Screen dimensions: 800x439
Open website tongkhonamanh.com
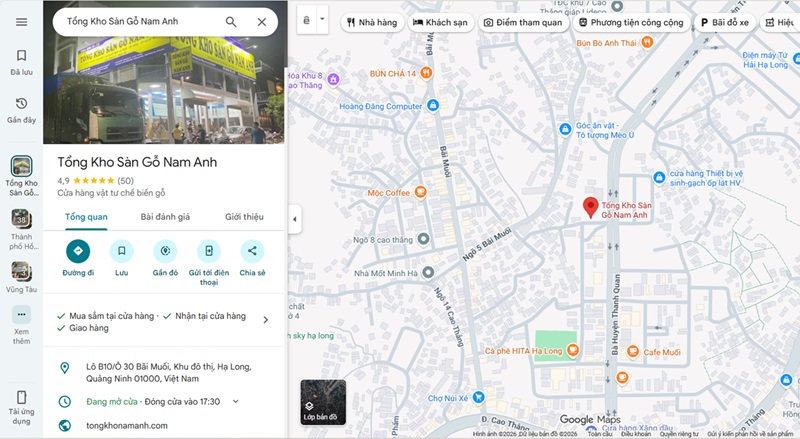pos(127,426)
